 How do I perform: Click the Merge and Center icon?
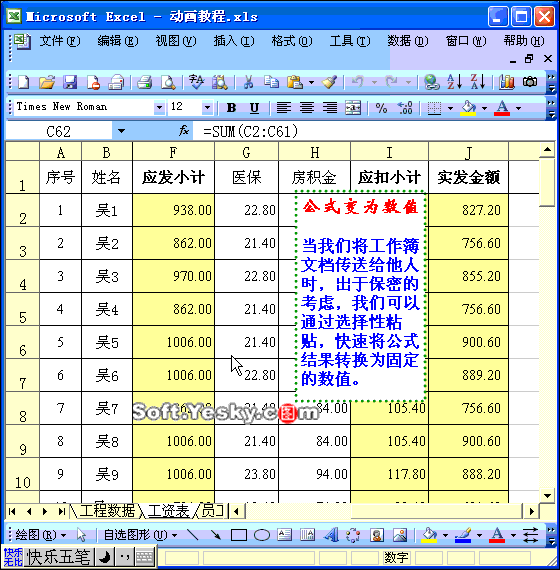[353, 108]
